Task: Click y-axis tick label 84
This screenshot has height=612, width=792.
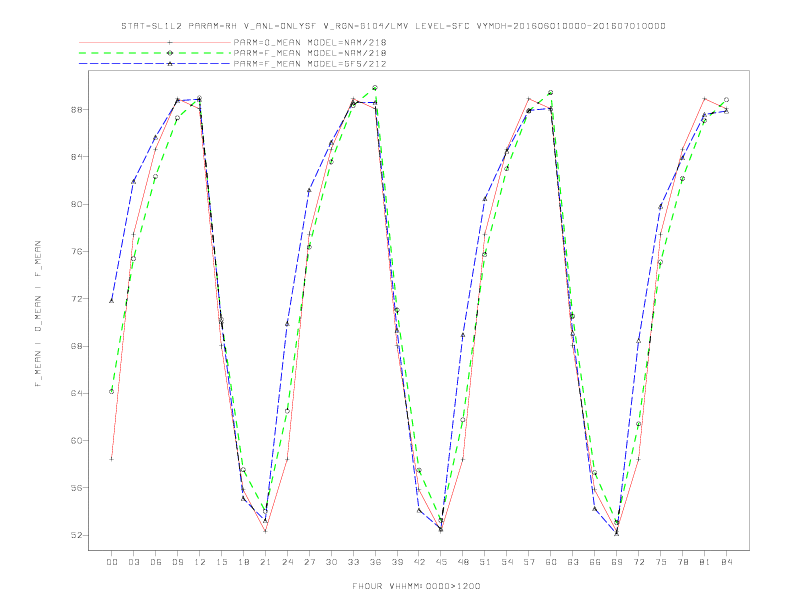Action: [x=76, y=157]
